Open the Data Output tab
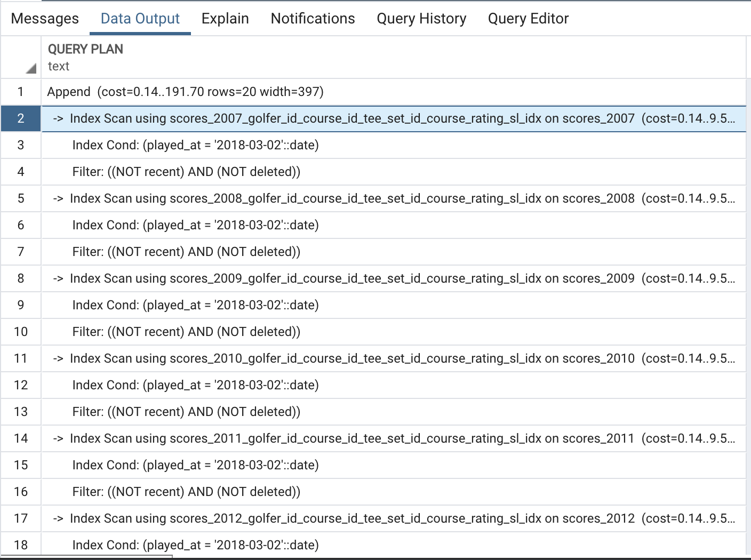Viewport: 751px width, 560px height. [x=140, y=19]
